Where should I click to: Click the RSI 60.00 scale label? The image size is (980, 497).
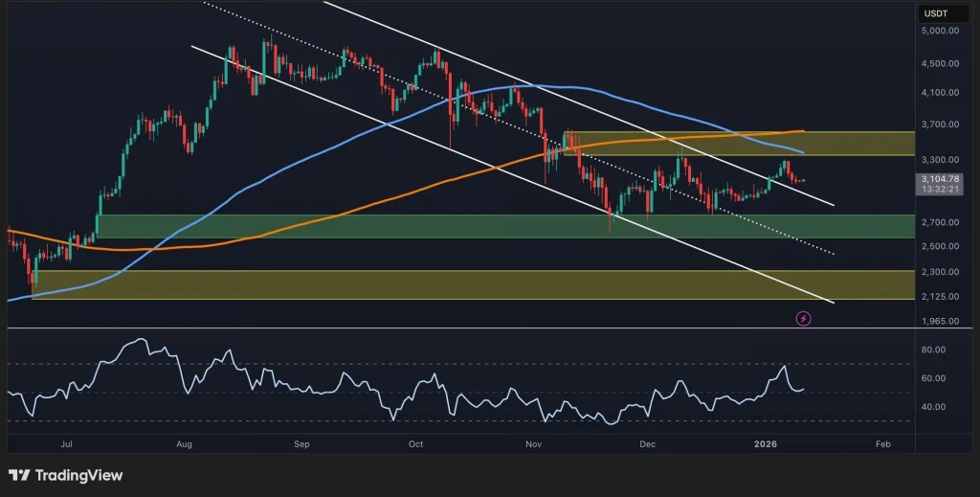(x=933, y=378)
